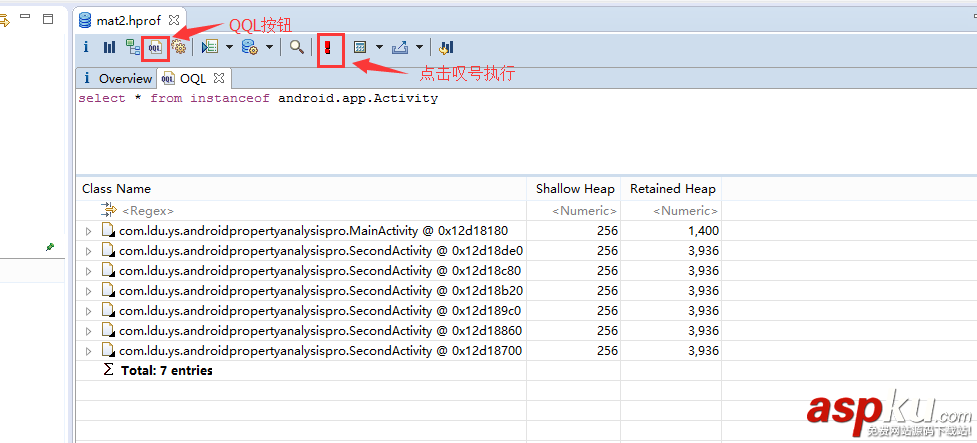The height and width of the screenshot is (443, 977).
Task: Click the bar chart icon at toolbar end
Action: (x=446, y=47)
